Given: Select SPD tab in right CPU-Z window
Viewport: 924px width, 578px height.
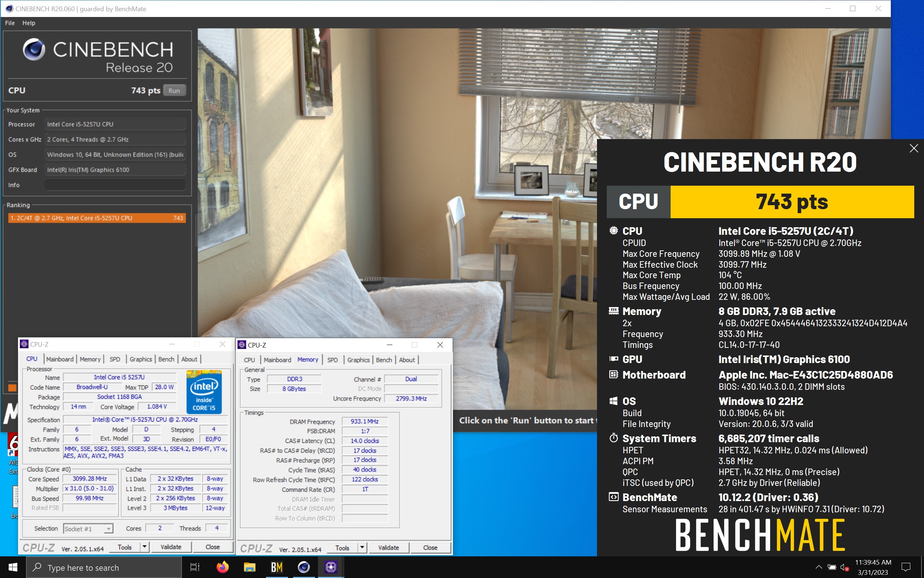Looking at the screenshot, I should pyautogui.click(x=332, y=360).
